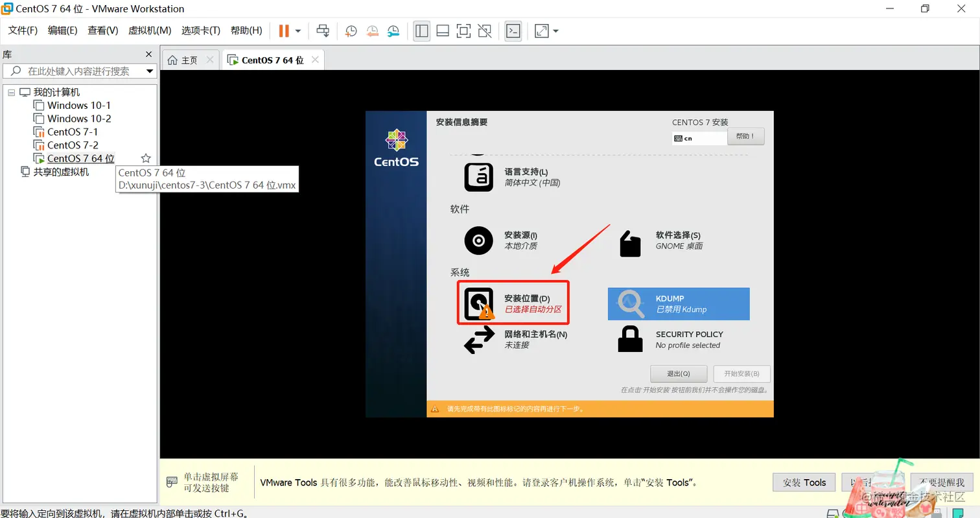This screenshot has height=518, width=980.
Task: Click the 不要提醒我 button
Action: click(942, 482)
